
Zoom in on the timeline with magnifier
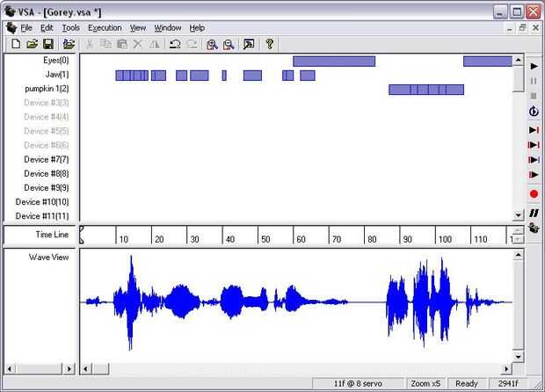tap(212, 44)
